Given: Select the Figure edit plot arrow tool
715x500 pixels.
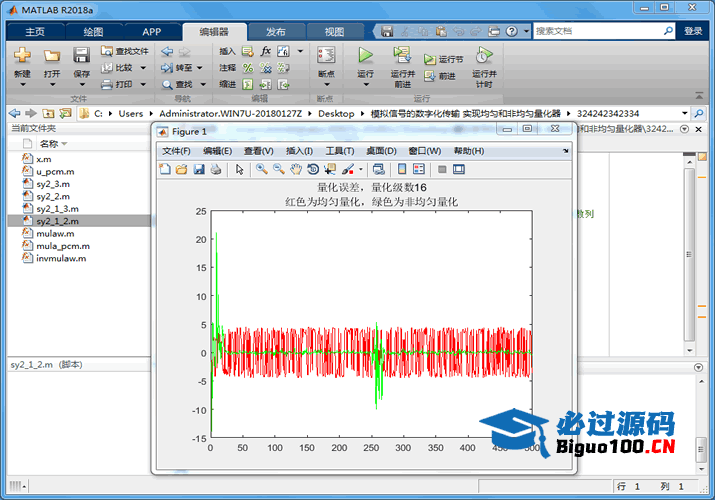Looking at the screenshot, I should [x=239, y=170].
